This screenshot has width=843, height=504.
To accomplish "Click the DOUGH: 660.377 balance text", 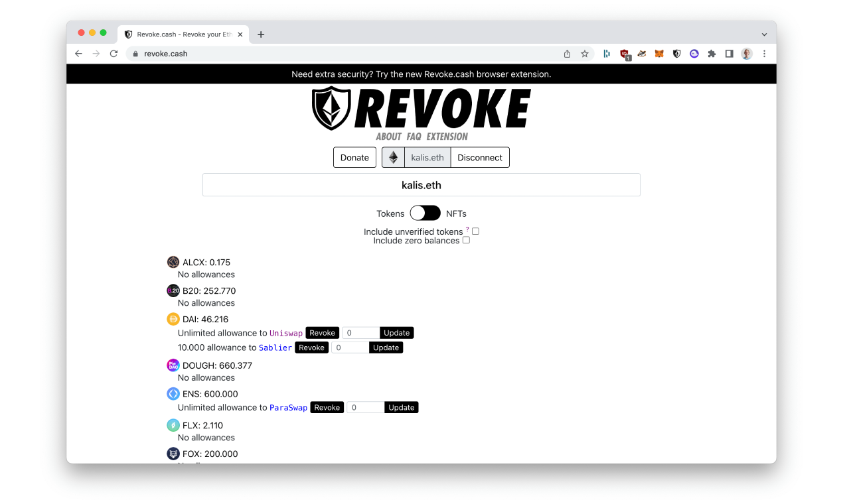I will tap(217, 365).
